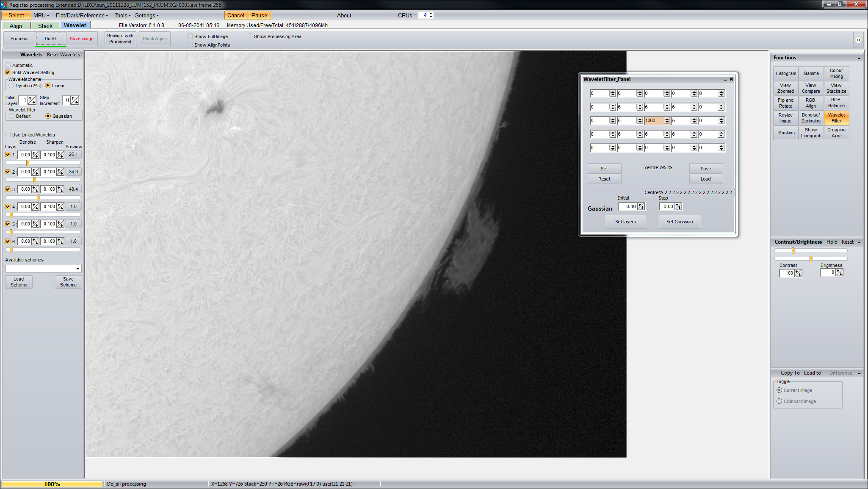Close the WaveletFilter_Panel window

pyautogui.click(x=731, y=79)
